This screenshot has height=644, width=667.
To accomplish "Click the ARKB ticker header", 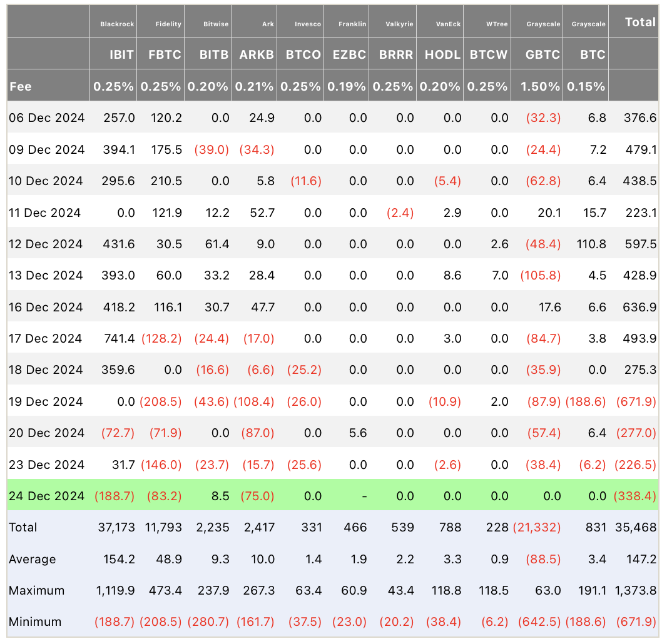I will coord(257,55).
